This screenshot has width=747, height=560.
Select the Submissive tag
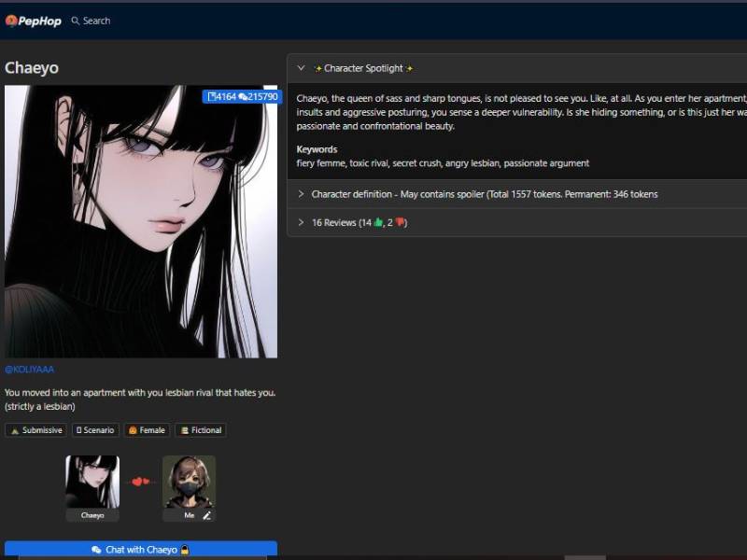click(35, 430)
